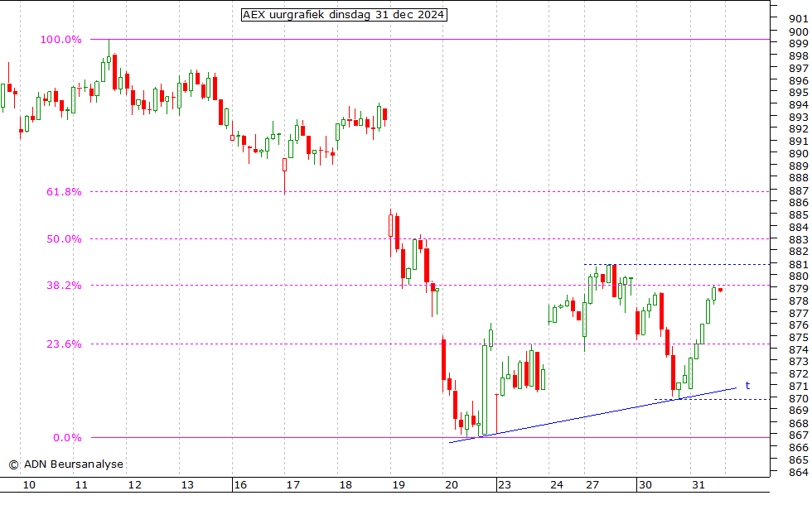Click the last small red candle at 879
Screen dimensions: 812x505
pyautogui.click(x=720, y=290)
